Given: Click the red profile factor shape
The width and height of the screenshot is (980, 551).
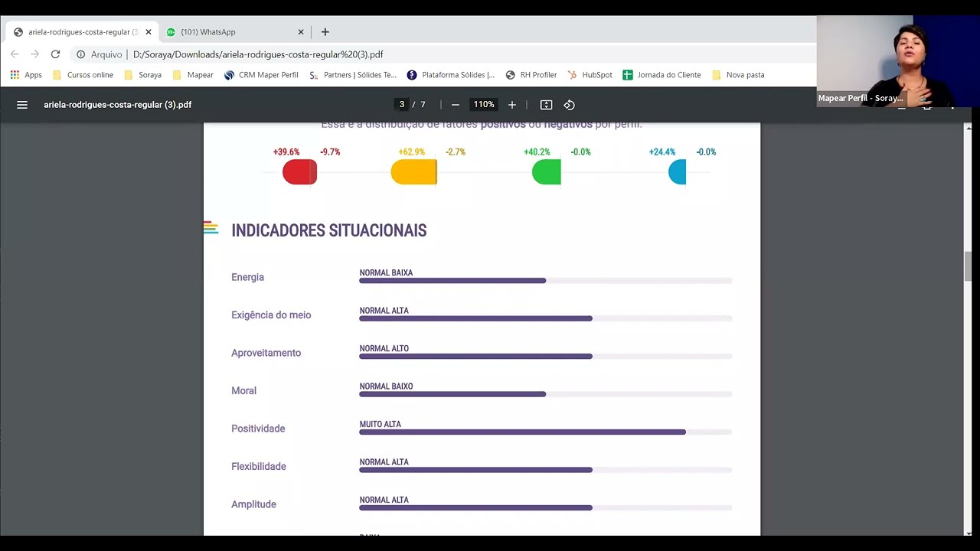Looking at the screenshot, I should pyautogui.click(x=299, y=172).
